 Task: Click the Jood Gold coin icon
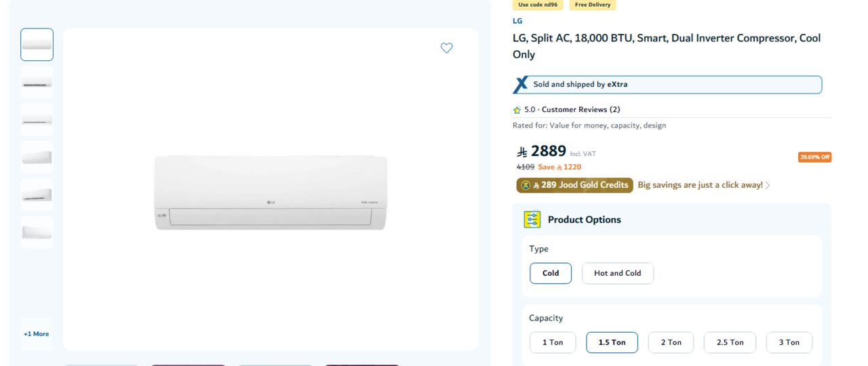point(526,185)
